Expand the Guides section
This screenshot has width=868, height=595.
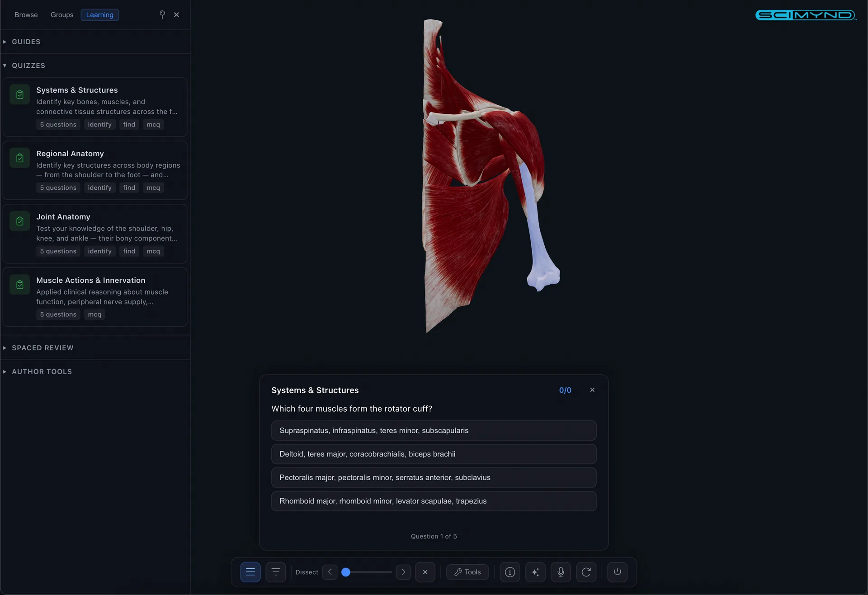[x=26, y=42]
